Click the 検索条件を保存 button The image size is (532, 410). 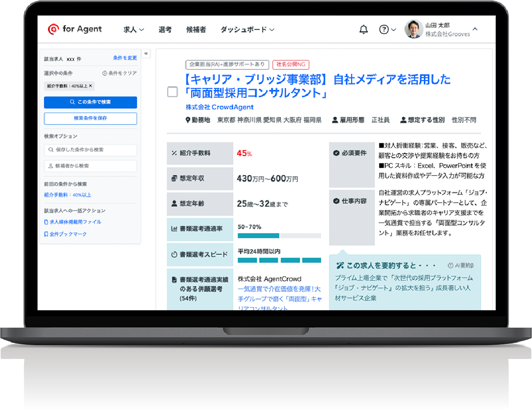coord(90,118)
